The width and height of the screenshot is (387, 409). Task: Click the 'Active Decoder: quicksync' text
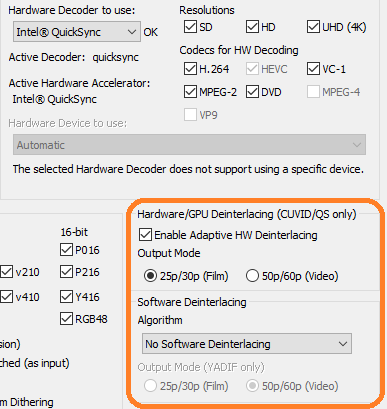[74, 57]
